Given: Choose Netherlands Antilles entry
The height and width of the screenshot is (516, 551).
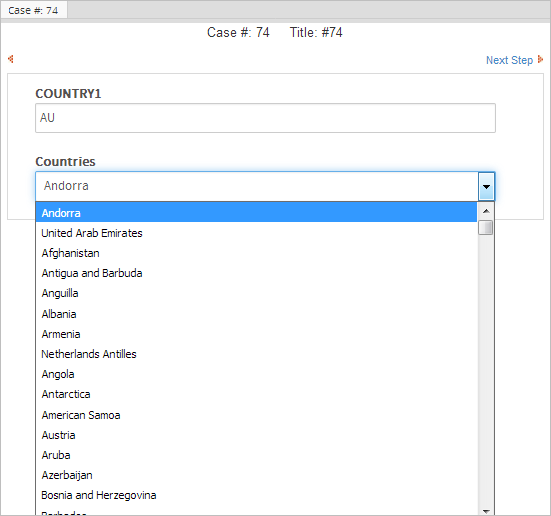Looking at the screenshot, I should (x=256, y=354).
